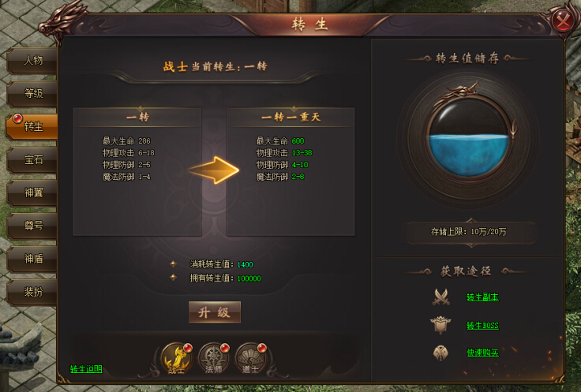The image size is (581, 392).
Task: Click the 快速购买 purchase icon
Action: pyautogui.click(x=440, y=353)
